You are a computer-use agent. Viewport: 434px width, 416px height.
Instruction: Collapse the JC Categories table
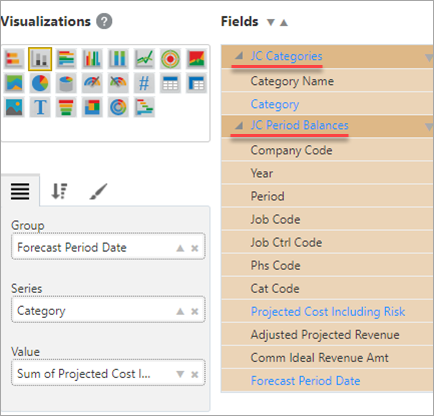239,56
